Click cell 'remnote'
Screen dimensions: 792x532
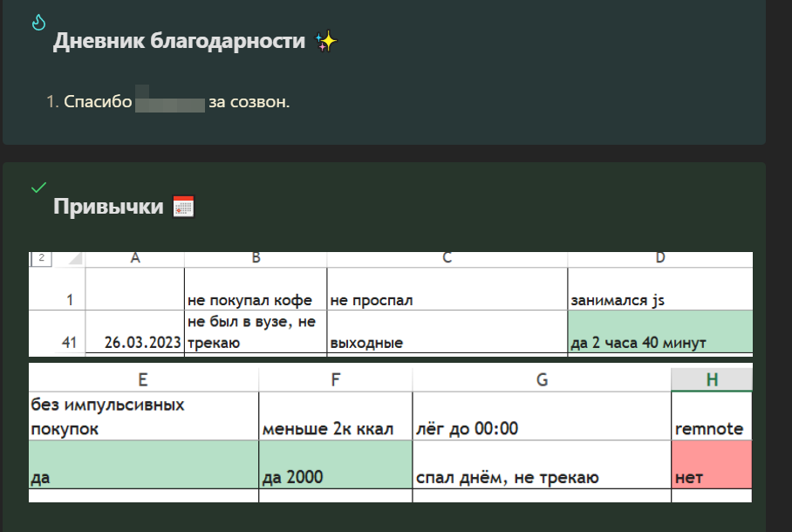point(712,416)
